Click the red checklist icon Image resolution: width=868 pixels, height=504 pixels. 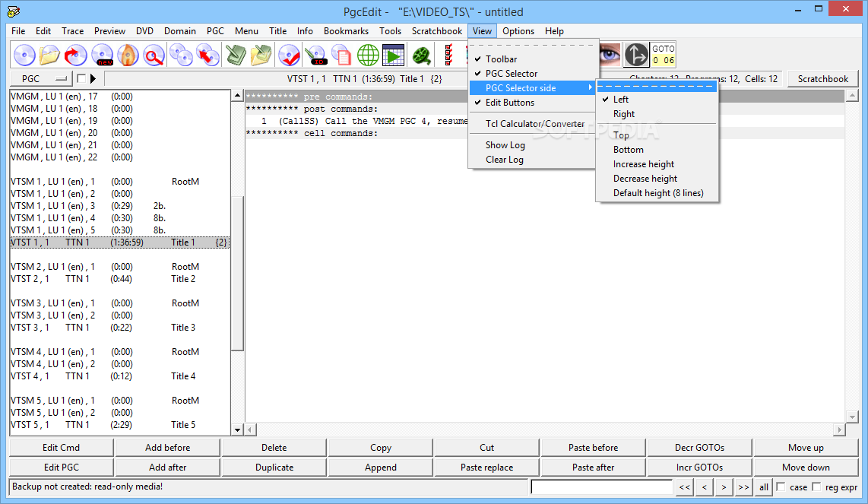point(448,55)
